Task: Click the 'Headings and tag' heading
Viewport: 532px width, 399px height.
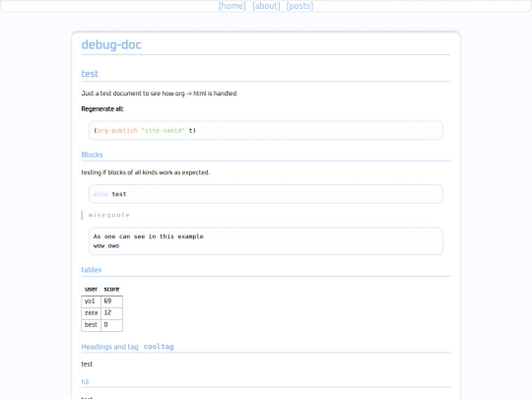Action: (x=110, y=347)
